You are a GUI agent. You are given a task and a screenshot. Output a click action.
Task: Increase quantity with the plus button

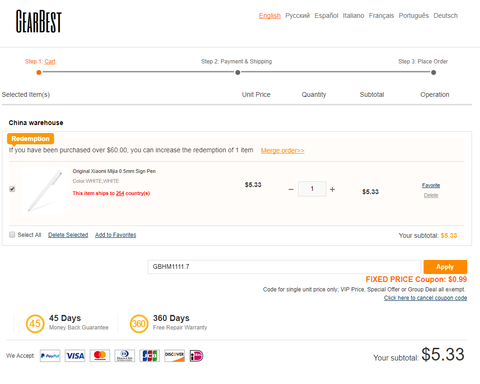[332, 189]
